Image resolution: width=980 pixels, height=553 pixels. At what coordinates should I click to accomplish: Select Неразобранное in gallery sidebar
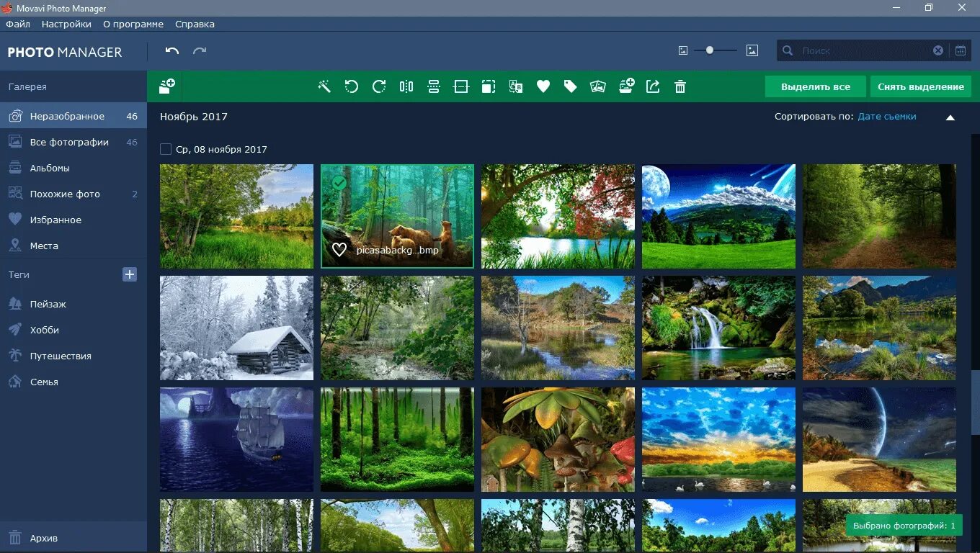coord(73,116)
